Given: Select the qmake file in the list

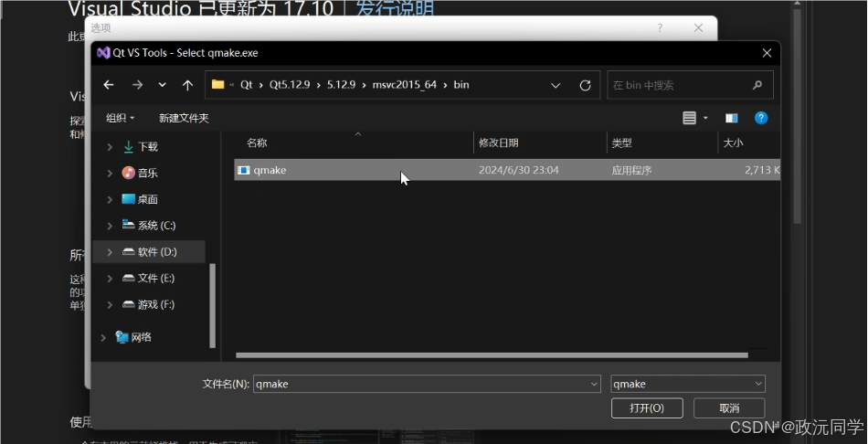Looking at the screenshot, I should coord(507,170).
